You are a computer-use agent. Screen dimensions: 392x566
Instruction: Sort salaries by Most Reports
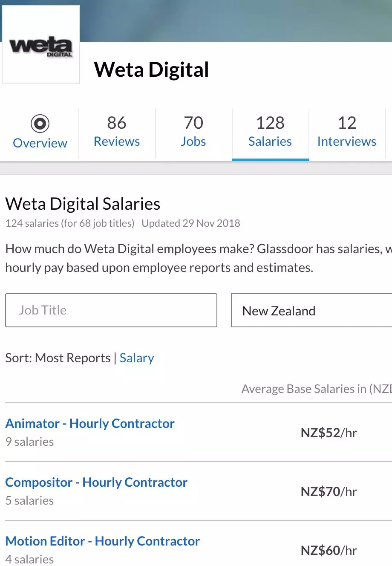click(72, 358)
